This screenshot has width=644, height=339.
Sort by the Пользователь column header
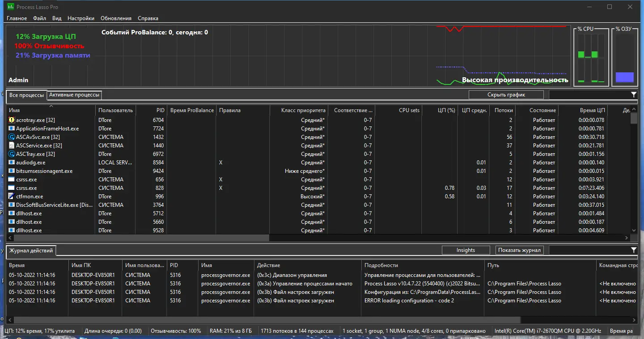[116, 110]
